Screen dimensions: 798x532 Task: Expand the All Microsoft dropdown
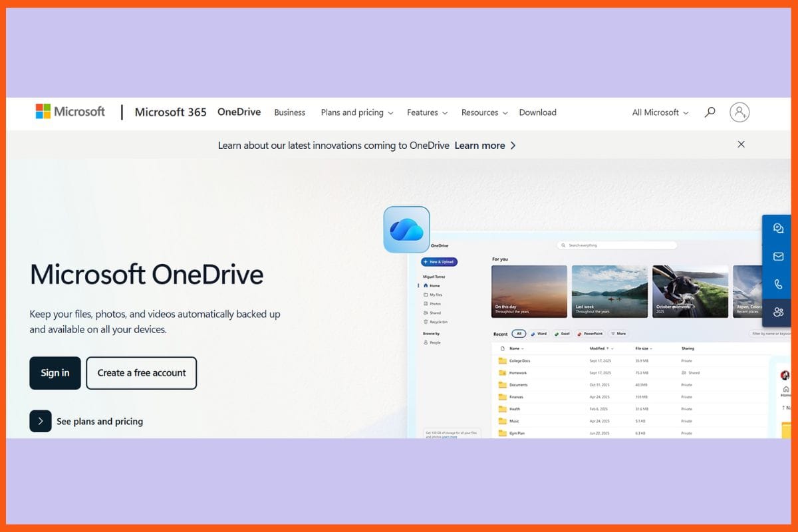tap(659, 112)
